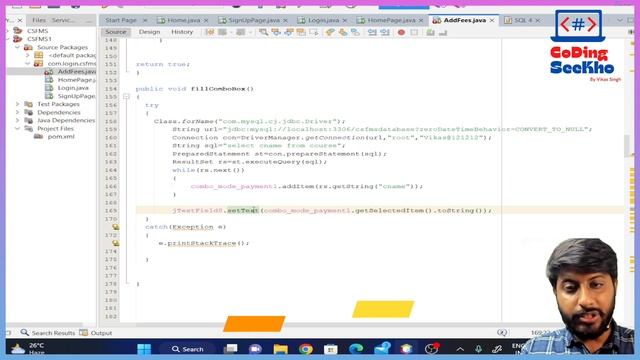Collapse the Source Packages node
The height and width of the screenshot is (360, 640).
18,47
